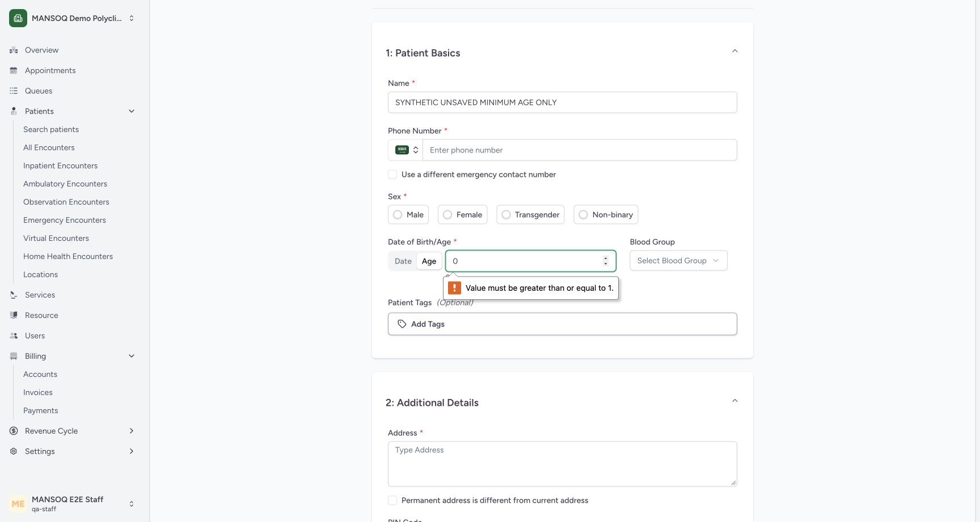Open Search patients in the sidebar

51,129
